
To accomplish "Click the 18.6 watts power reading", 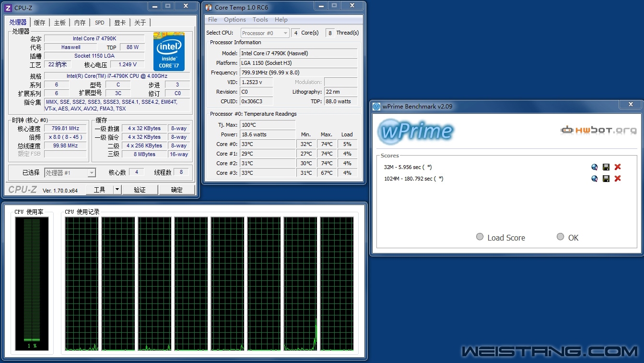I will (268, 134).
